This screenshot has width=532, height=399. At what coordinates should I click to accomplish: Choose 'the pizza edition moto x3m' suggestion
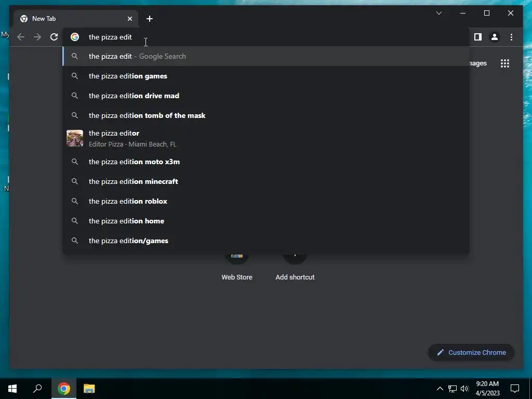(x=266, y=162)
